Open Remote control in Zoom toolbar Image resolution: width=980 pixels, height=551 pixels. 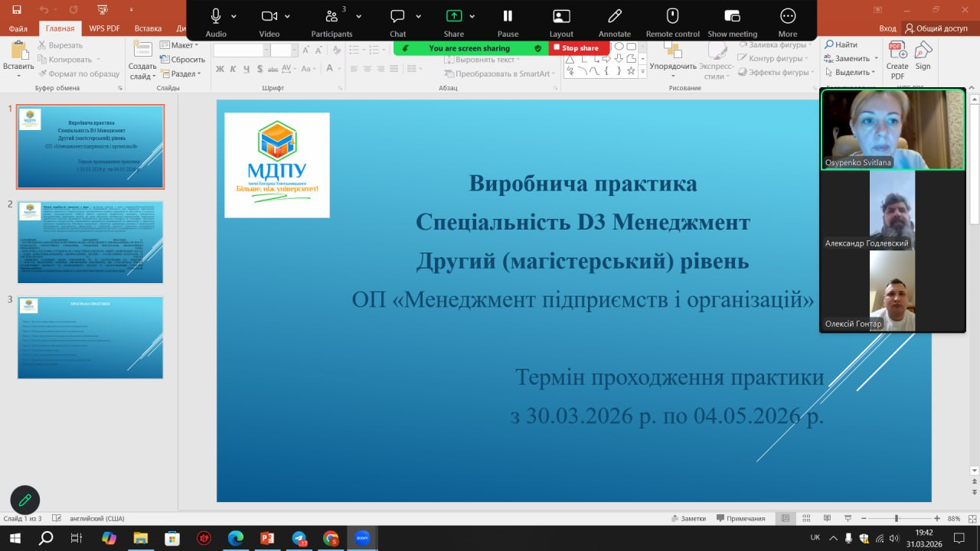tap(672, 17)
